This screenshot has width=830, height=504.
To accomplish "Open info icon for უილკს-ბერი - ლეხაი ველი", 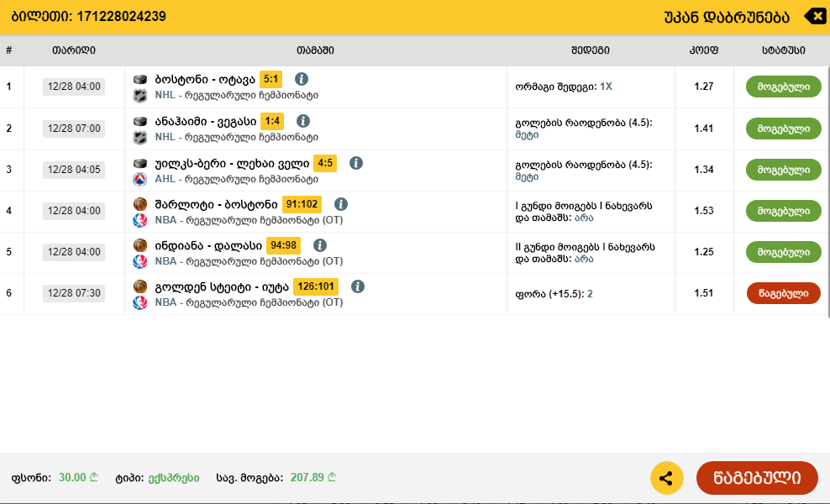I will coord(356,163).
